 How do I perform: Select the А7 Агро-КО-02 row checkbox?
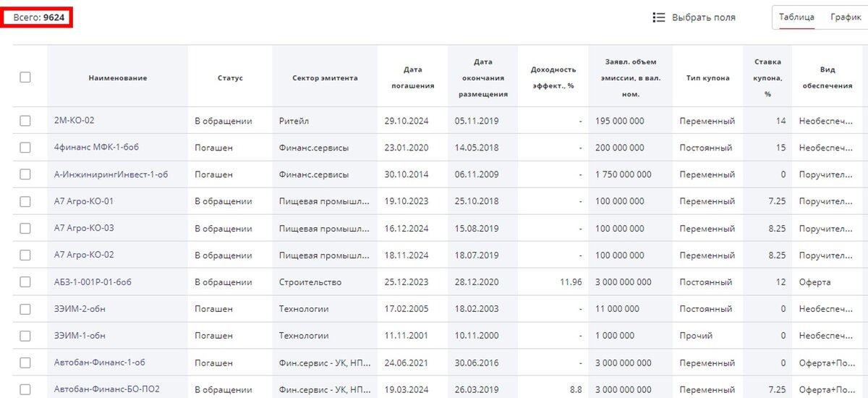click(25, 255)
